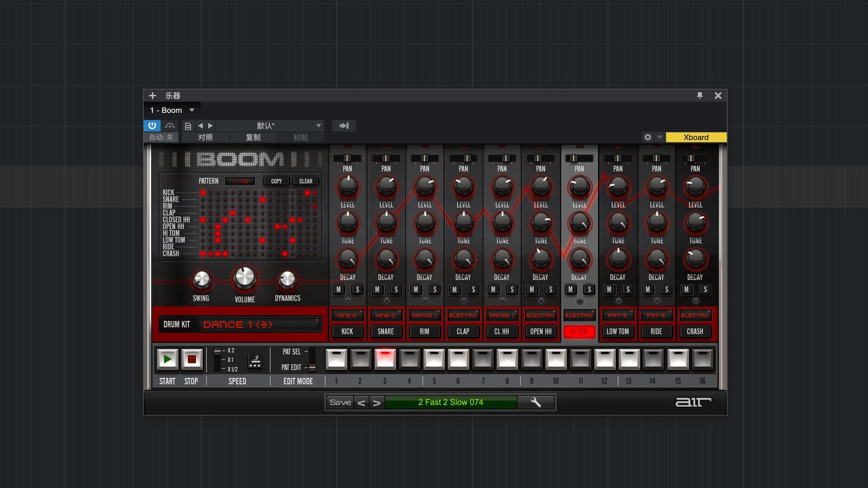Click the Kick channel pan slider
This screenshot has width=868, height=488.
point(347,158)
